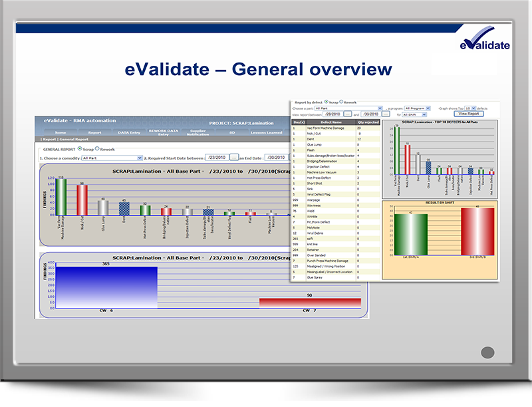
Task: Click the green Vac Form Machine Damage bar in main chart
Action: click(61, 197)
